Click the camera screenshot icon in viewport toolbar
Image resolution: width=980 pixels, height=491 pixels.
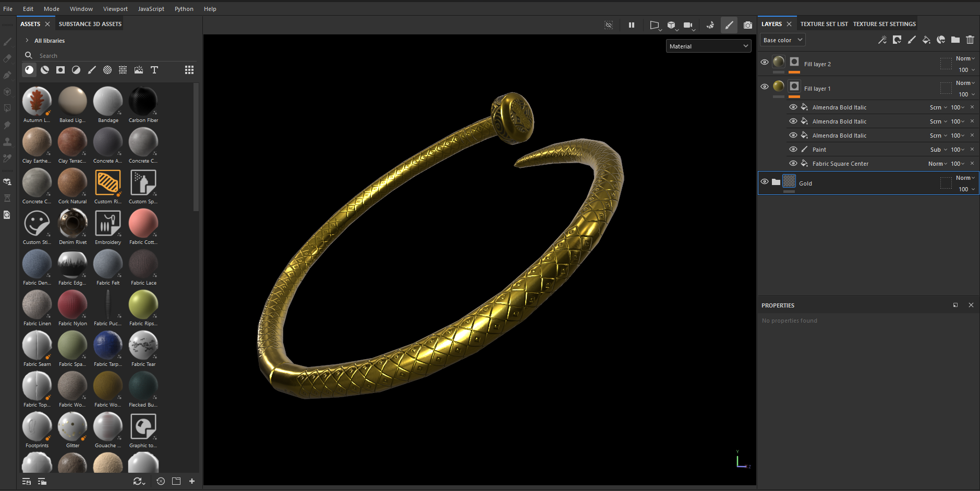click(x=747, y=25)
